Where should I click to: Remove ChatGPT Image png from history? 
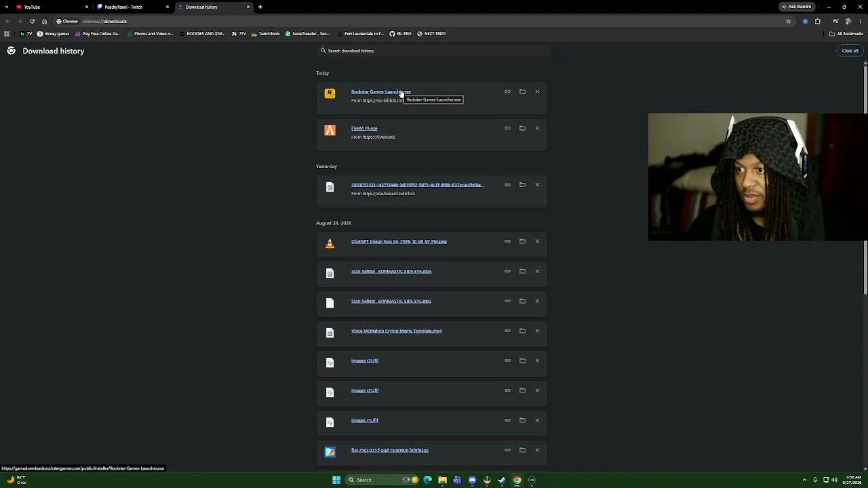point(537,241)
